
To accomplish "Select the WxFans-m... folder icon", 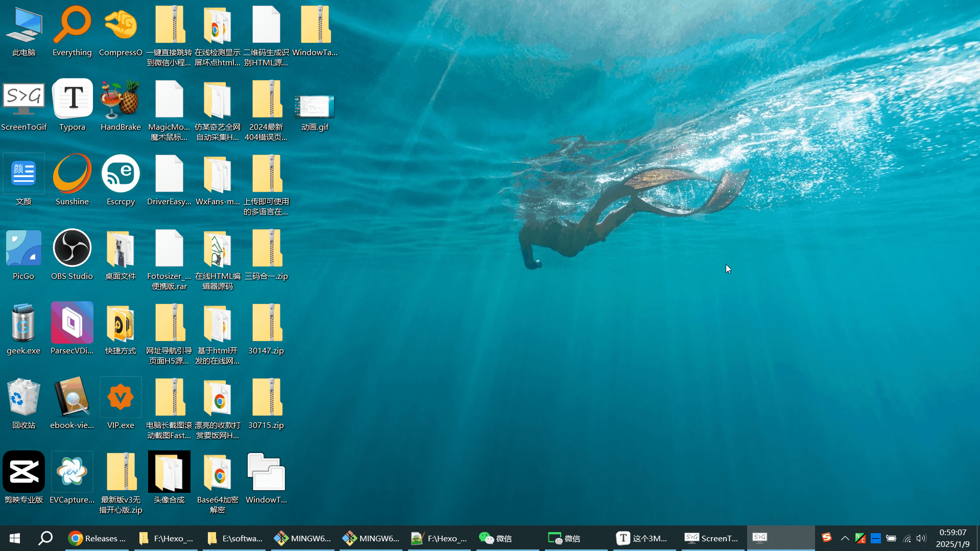I will click(x=218, y=181).
